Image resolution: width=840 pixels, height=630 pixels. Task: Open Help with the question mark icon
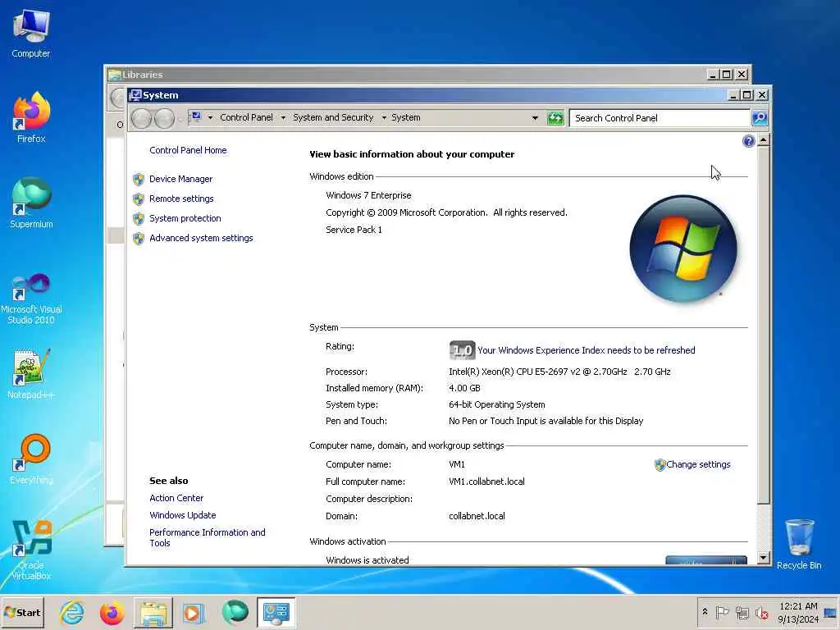pyautogui.click(x=748, y=141)
